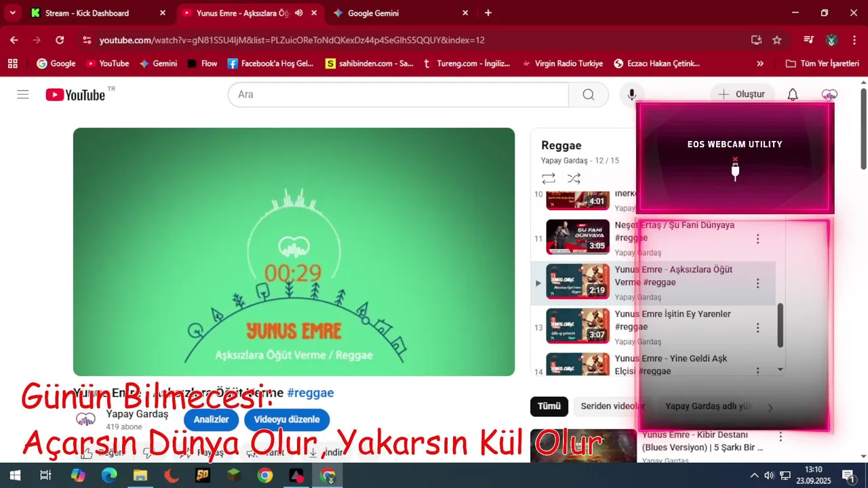Show hidden system tray icons
The height and width of the screenshot is (488, 868).
pyautogui.click(x=753, y=475)
